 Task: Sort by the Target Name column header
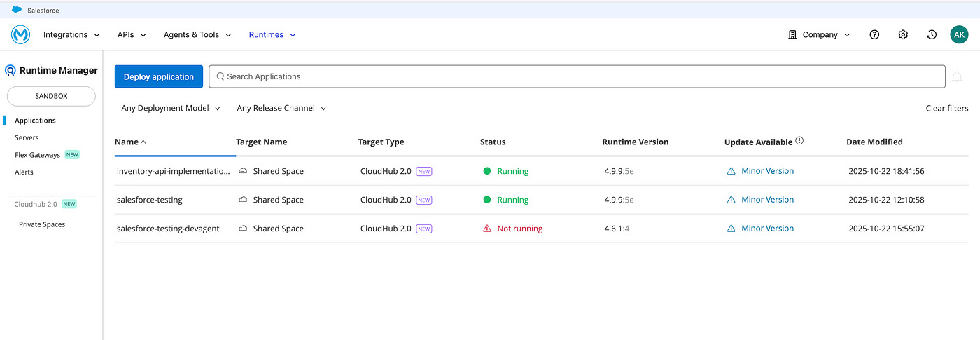point(262,142)
